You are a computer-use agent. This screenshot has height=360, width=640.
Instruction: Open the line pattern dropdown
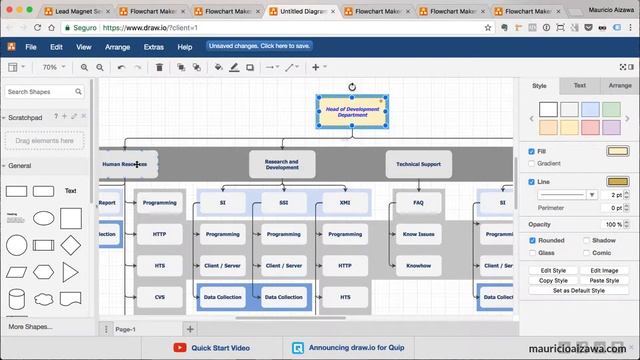coord(567,195)
